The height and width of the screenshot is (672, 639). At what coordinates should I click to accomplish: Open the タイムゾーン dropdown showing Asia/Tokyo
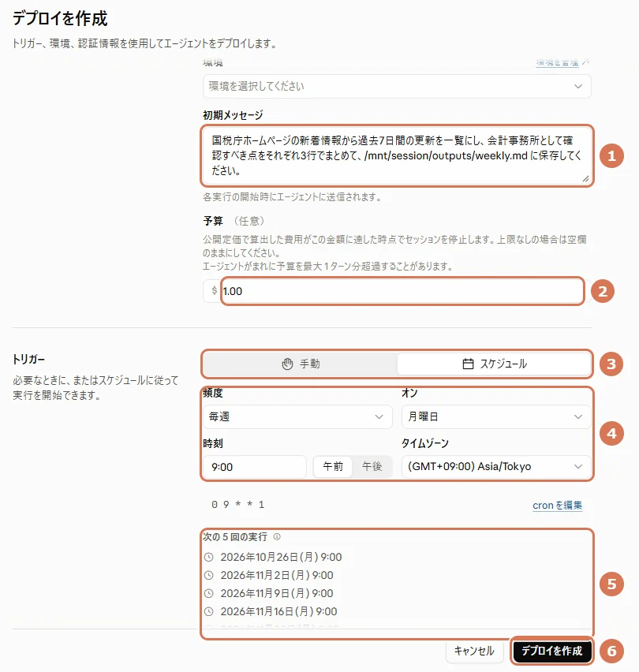tap(496, 467)
